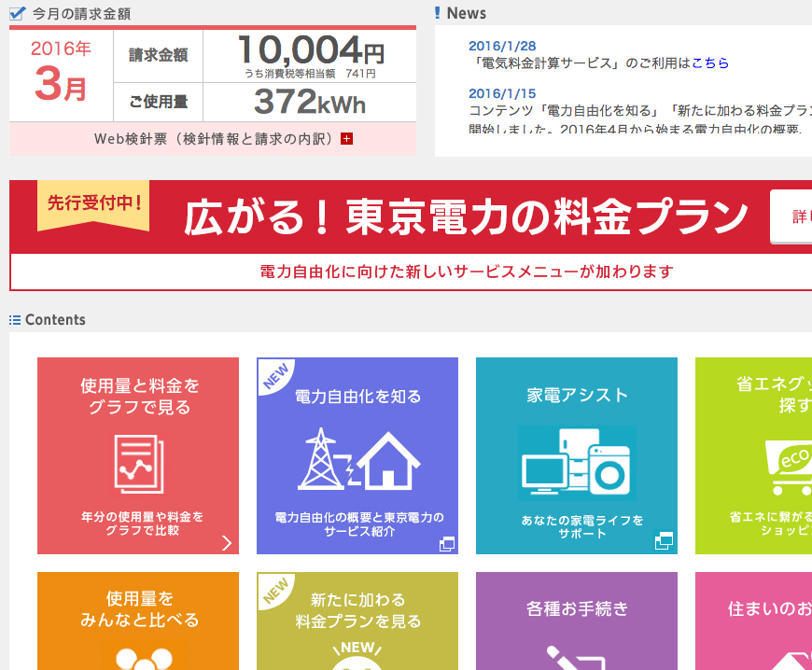Click the graph document icon in red tile
Image resolution: width=812 pixels, height=670 pixels.
tap(139, 464)
